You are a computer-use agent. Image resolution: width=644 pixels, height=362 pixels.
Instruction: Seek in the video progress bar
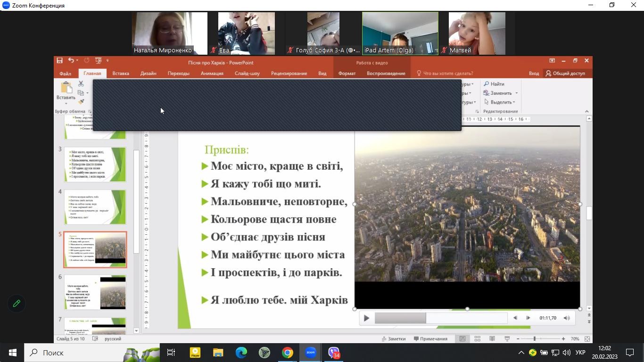441,318
